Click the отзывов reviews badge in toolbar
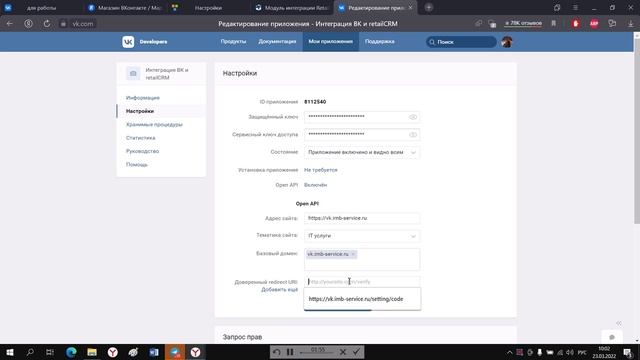This screenshot has width=640, height=360. pos(523,24)
